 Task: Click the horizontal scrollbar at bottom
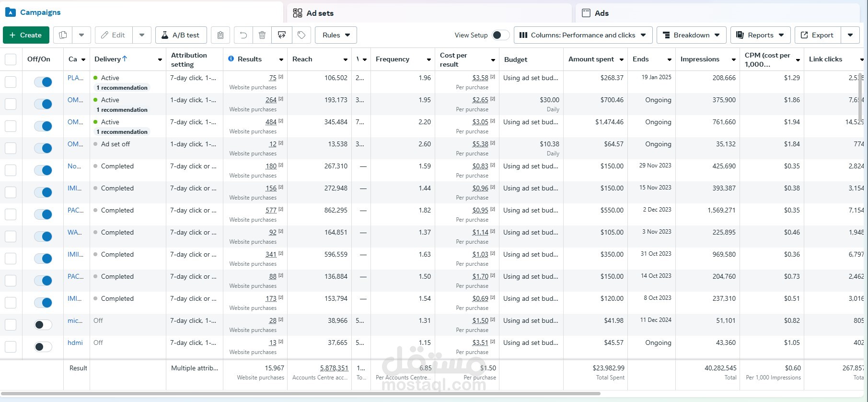pos(301,394)
